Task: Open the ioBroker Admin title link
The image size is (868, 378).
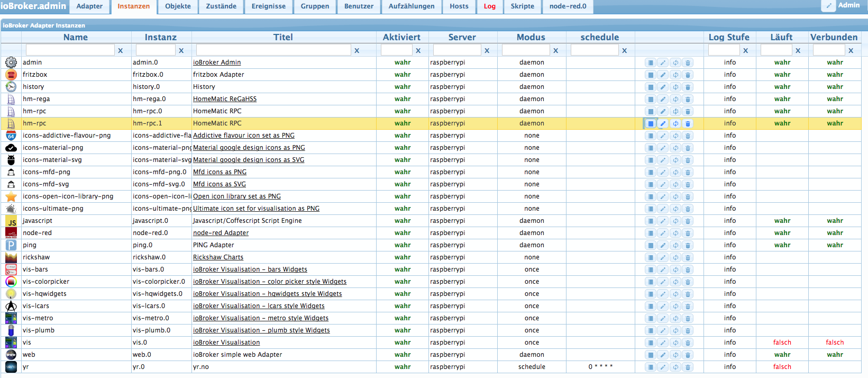Action: point(217,62)
